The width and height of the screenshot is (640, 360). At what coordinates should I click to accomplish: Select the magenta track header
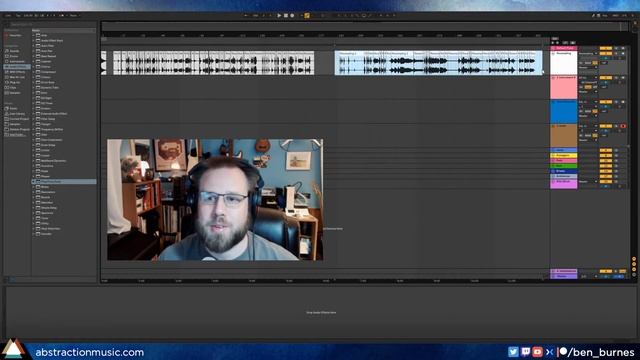coord(564,184)
